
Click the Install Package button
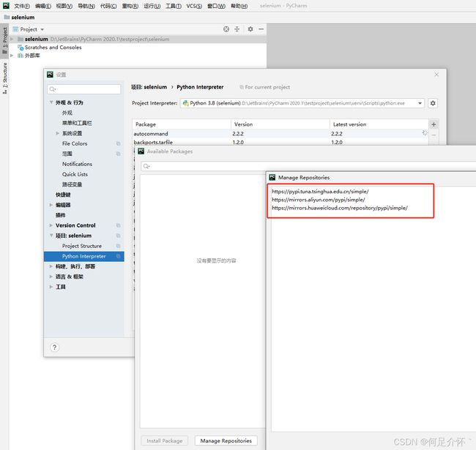165,440
